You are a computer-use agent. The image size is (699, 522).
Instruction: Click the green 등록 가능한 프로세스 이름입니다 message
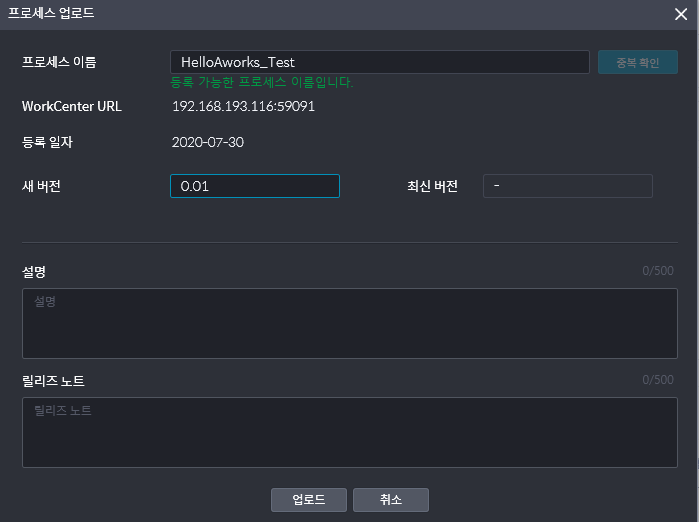[262, 82]
